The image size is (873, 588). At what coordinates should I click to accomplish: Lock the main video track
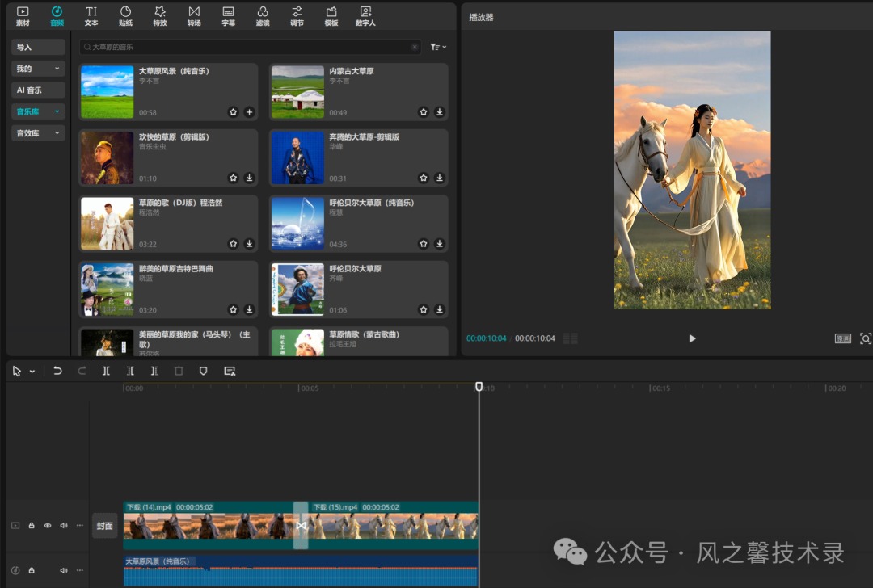pos(32,526)
